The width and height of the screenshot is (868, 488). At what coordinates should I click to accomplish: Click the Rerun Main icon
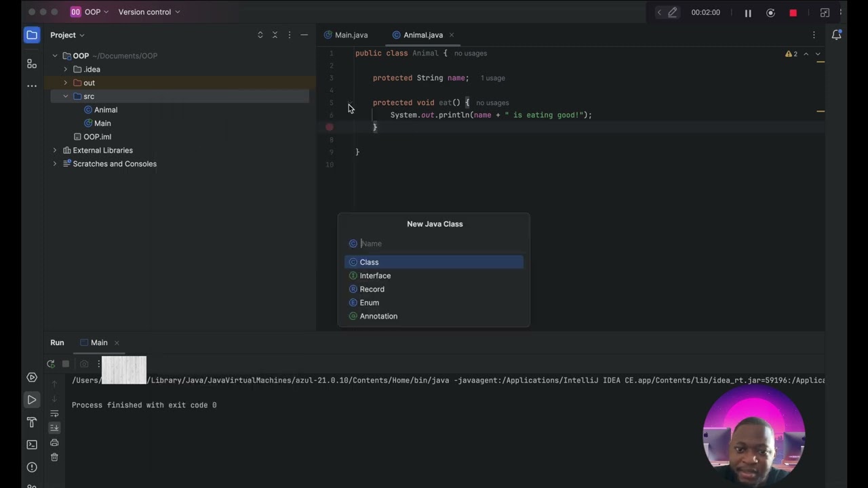coord(51,364)
